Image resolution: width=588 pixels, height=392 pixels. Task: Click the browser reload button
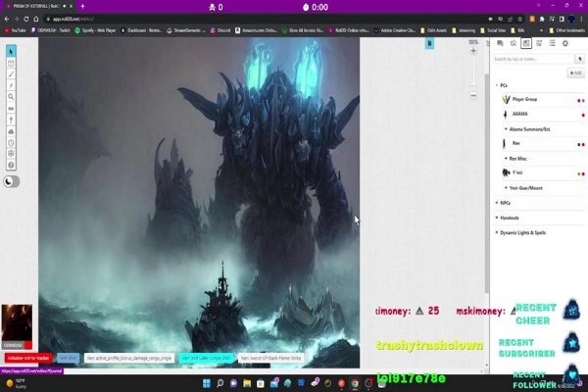[x=25, y=19]
